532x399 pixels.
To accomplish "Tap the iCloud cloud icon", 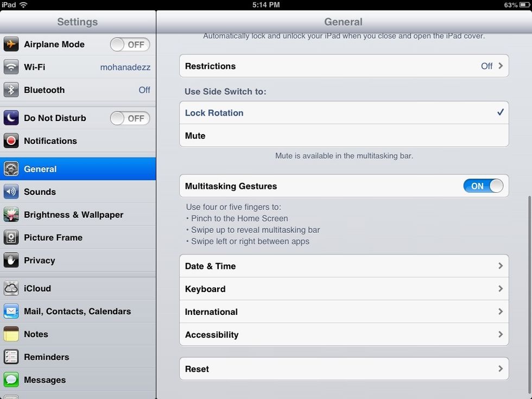I will tap(11, 289).
